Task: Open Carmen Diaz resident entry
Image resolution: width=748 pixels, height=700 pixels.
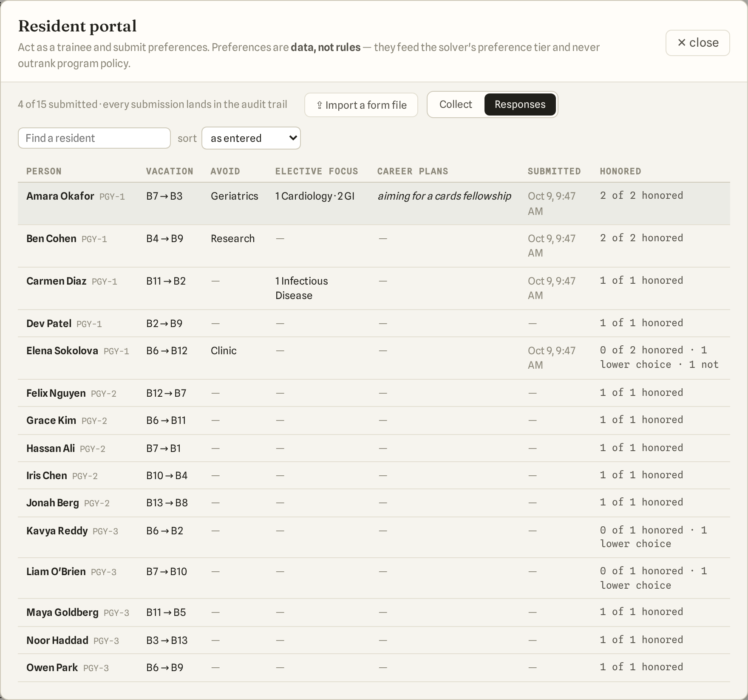Action: click(x=57, y=281)
